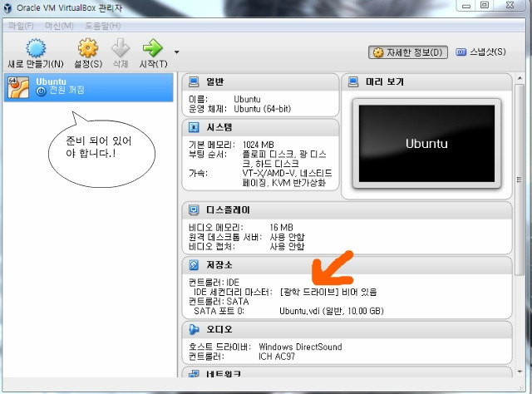Click the Ubuntu preview thumbnail
Viewport: 532px width, 394px height.
pos(426,144)
